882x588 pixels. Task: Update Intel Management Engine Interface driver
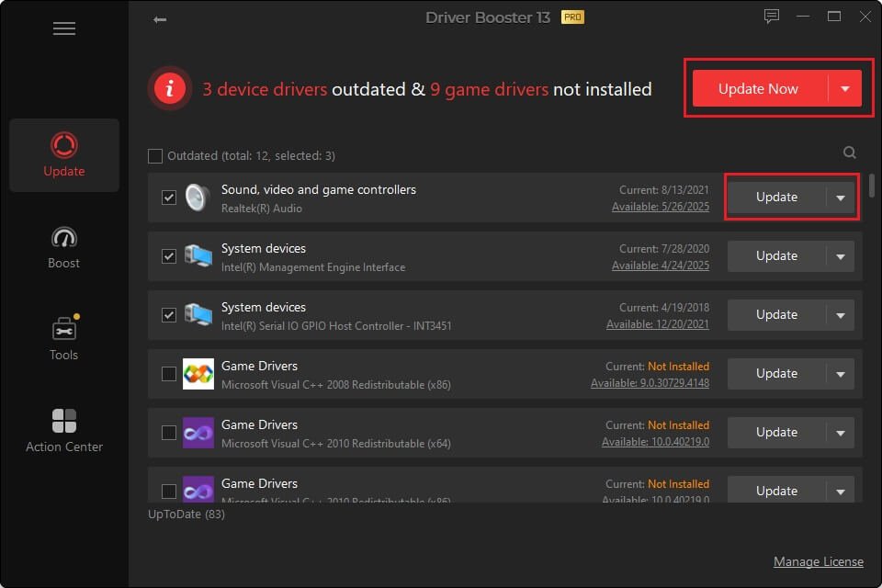coord(776,256)
